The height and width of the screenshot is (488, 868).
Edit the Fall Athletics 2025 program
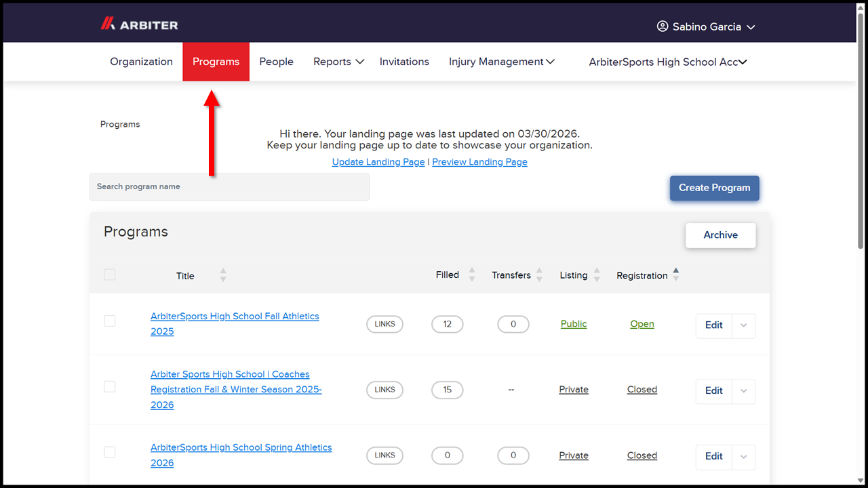714,325
